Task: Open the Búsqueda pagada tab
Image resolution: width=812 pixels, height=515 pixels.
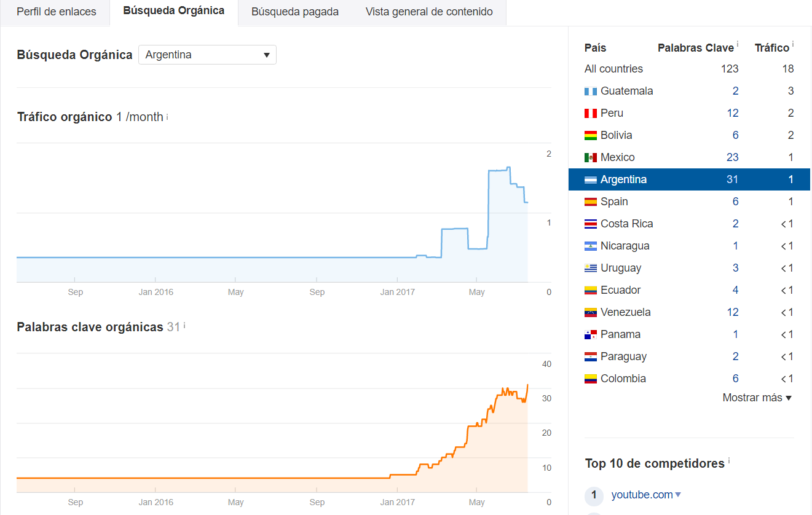Action: (x=295, y=12)
